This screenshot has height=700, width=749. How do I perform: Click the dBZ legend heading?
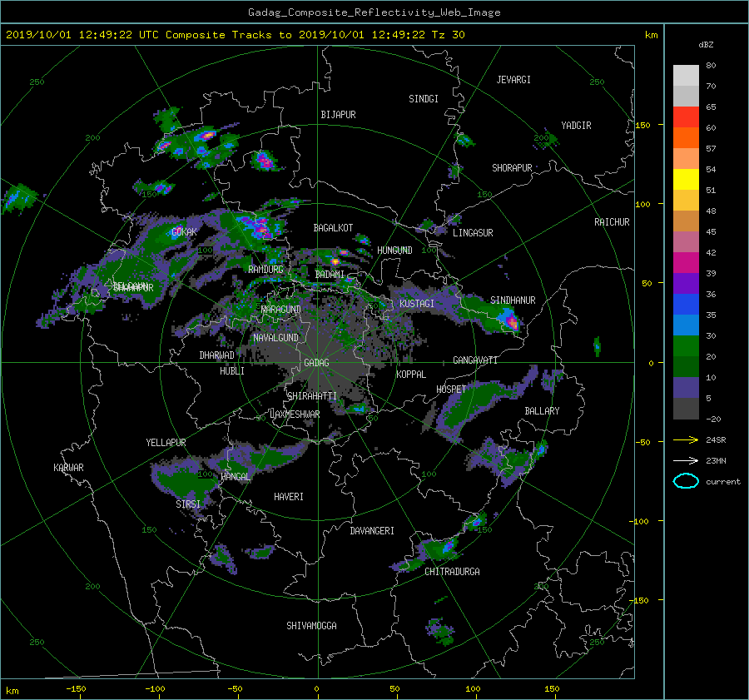click(x=706, y=45)
